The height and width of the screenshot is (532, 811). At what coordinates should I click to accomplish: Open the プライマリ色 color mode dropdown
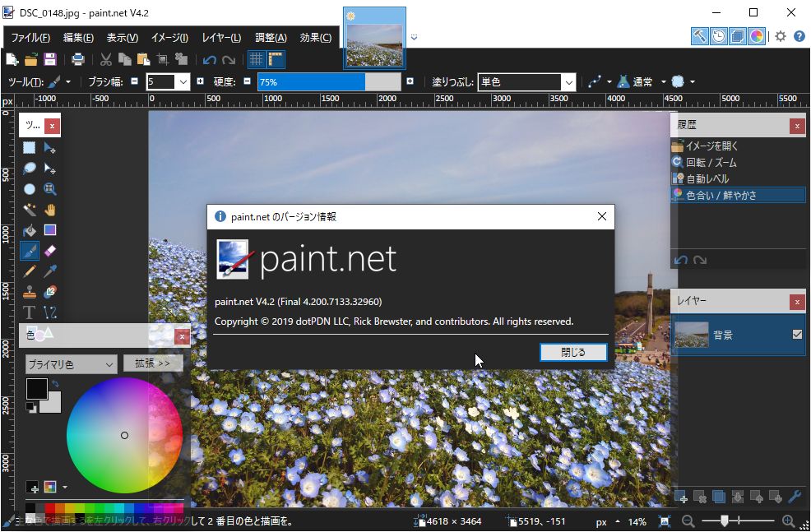[70, 363]
